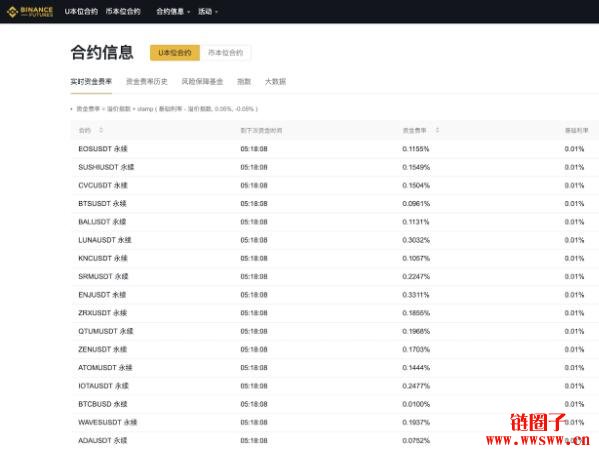This screenshot has width=599, height=450.
Task: Click BTCBUSD funding rate 0.0100%
Action: (x=416, y=404)
